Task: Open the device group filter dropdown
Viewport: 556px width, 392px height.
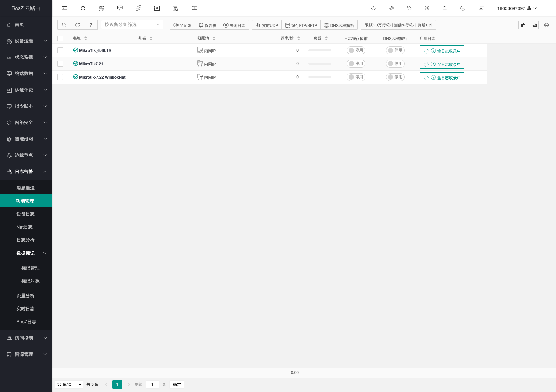Action: [132, 24]
